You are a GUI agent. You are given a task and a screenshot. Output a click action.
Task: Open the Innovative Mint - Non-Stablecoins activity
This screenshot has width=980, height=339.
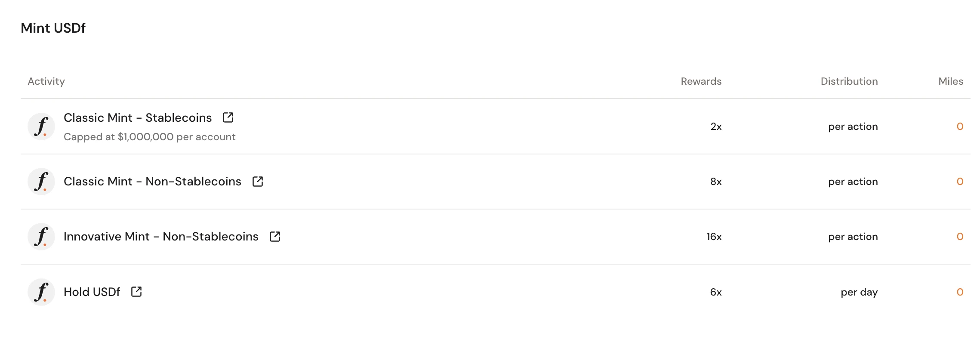coord(161,237)
